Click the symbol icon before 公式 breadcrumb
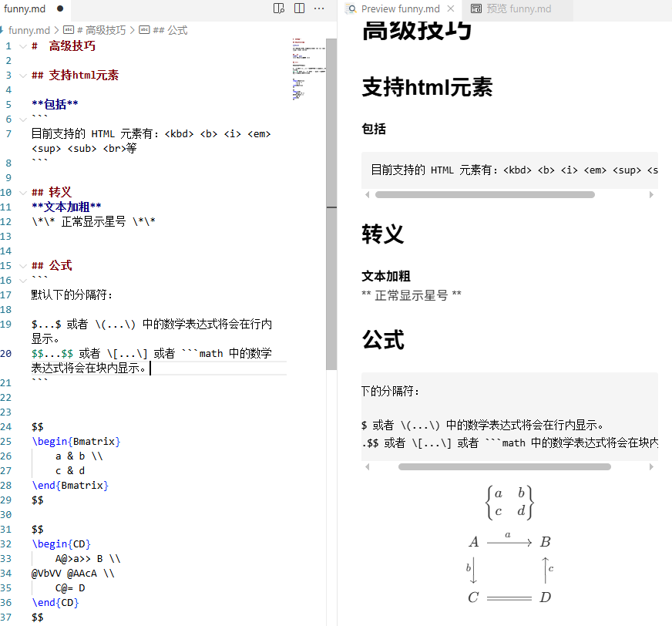The width and height of the screenshot is (672, 626). click(x=144, y=30)
